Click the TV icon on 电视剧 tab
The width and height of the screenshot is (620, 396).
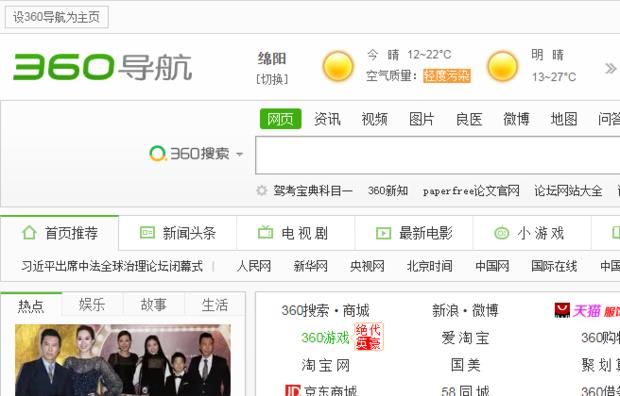pyautogui.click(x=265, y=232)
